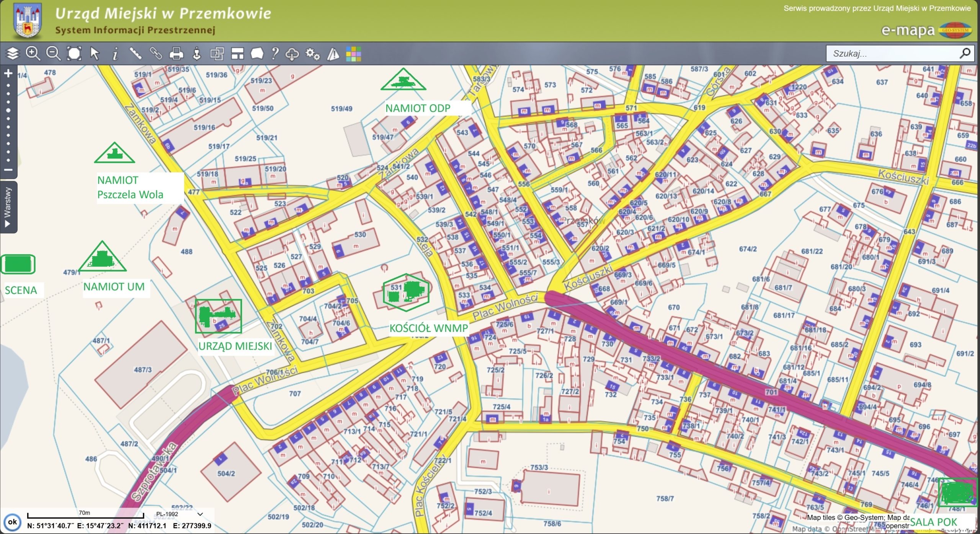Click the ok button at bottom left
The height and width of the screenshot is (534, 980).
(x=12, y=522)
